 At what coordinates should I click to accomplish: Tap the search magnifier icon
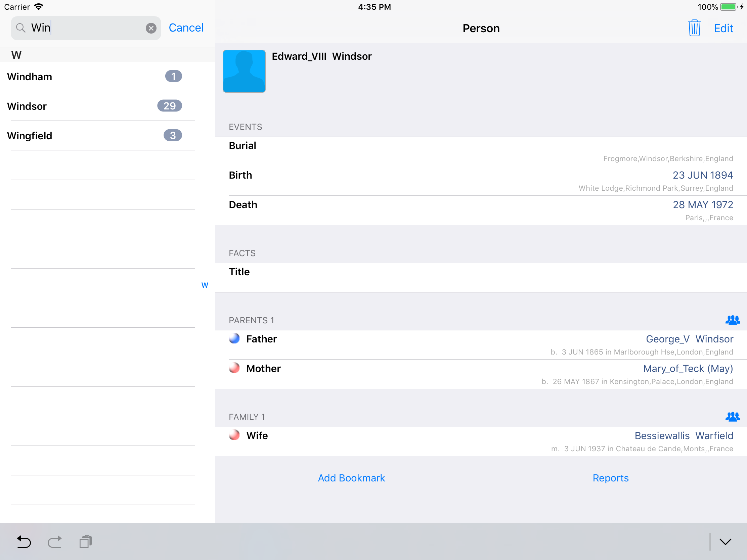click(21, 28)
